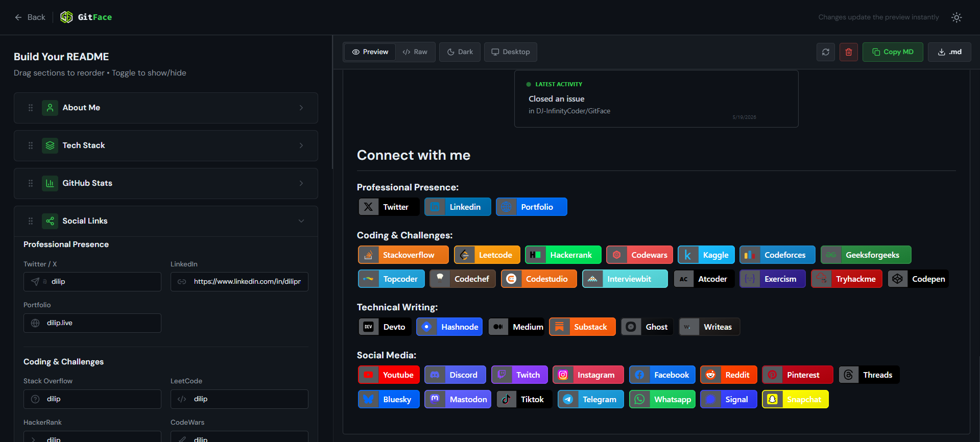Viewport: 980px width, 442px height.
Task: Go back using the Back link
Action: [x=30, y=17]
